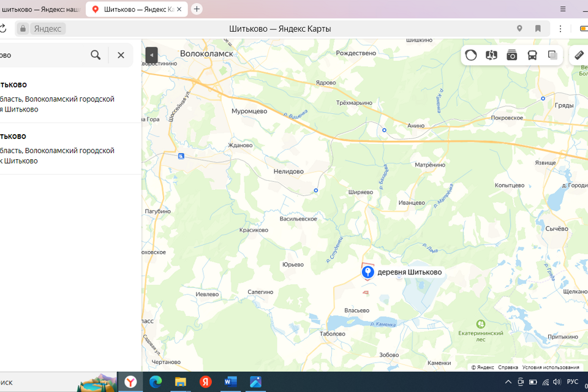588x392 pixels.
Task: Reload the page
Action: [2, 29]
